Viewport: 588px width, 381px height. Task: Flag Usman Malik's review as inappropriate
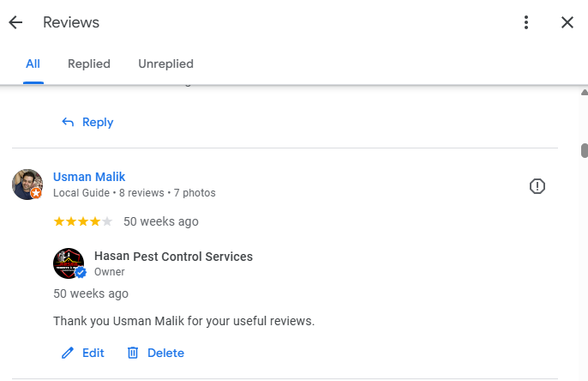(537, 186)
